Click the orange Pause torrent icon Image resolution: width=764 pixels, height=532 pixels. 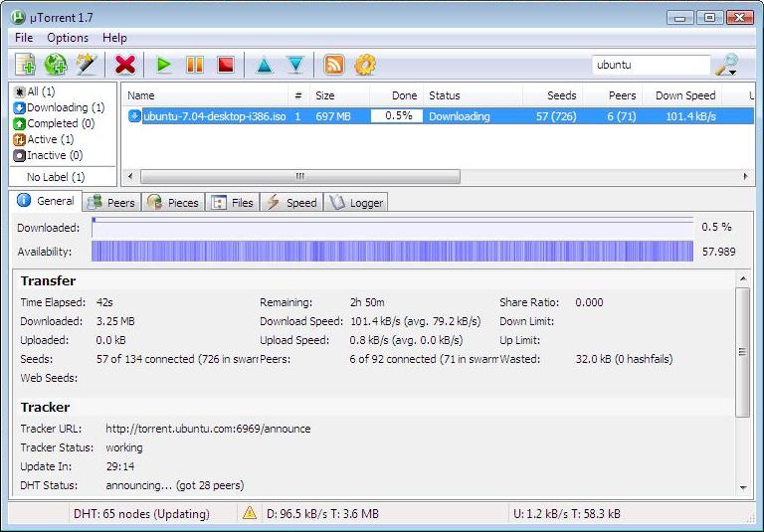[195, 65]
